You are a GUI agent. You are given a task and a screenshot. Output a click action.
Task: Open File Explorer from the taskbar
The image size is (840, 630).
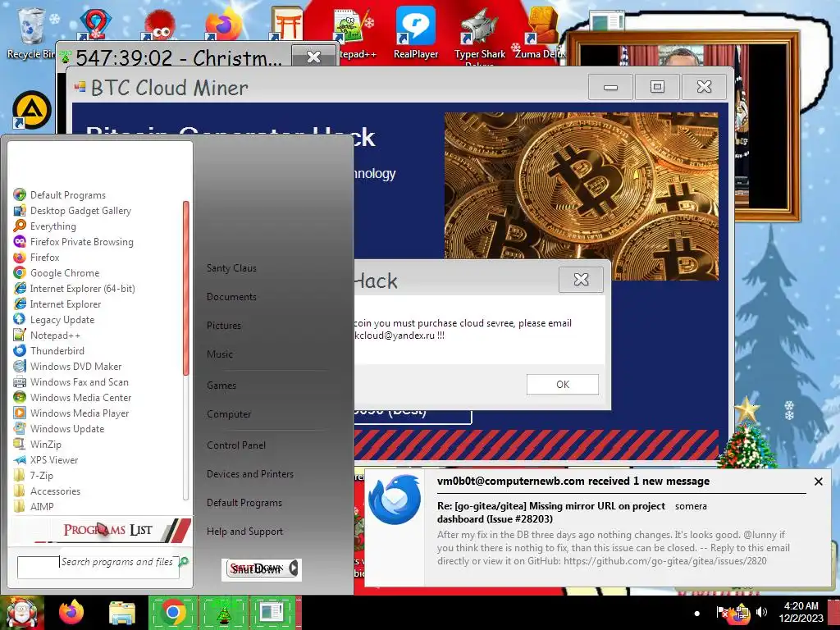122,613
